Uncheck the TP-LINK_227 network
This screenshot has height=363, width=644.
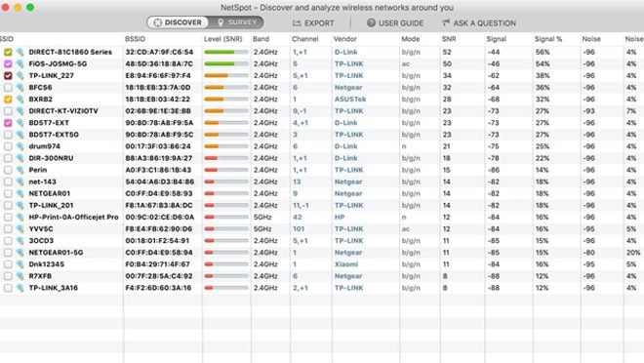[8, 75]
